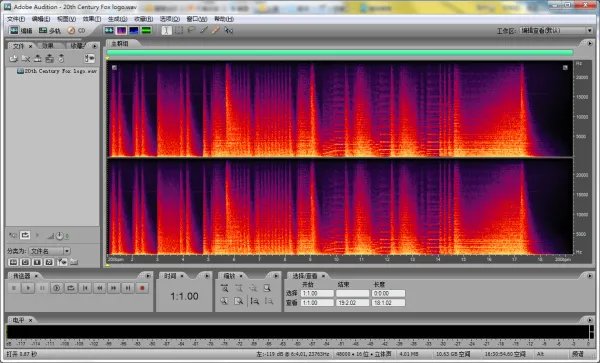
Task: Click the selection begin field 1:1.00
Action: pyautogui.click(x=317, y=293)
